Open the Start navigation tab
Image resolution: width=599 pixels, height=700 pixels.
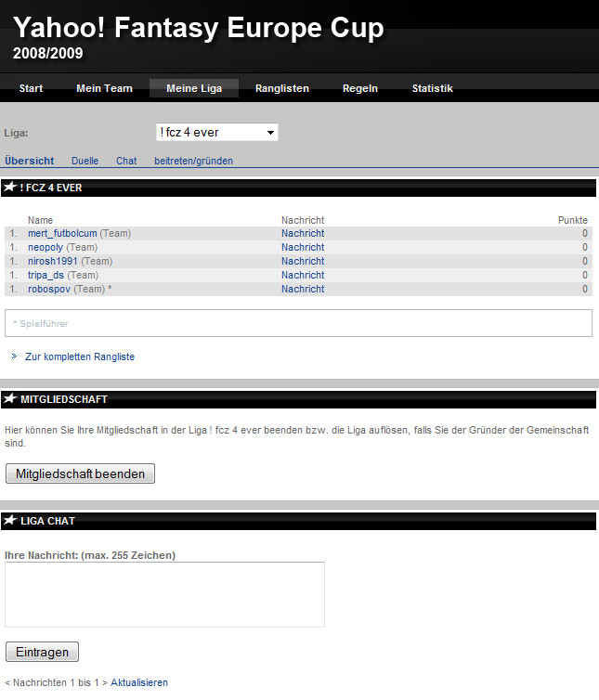31,88
